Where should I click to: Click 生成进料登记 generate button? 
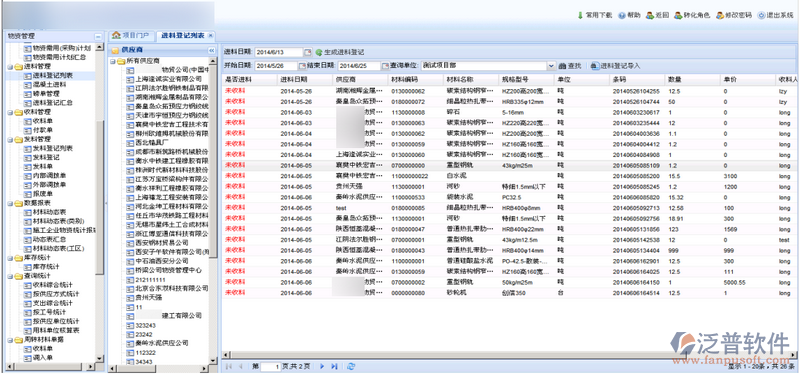[340, 52]
